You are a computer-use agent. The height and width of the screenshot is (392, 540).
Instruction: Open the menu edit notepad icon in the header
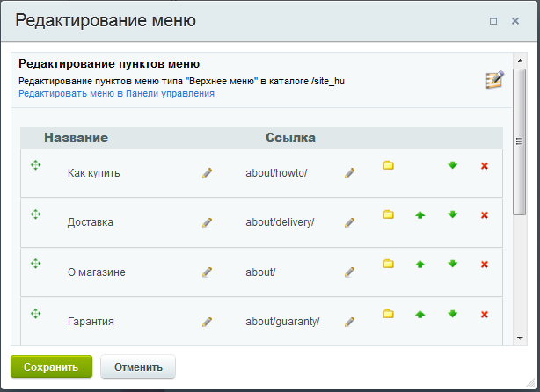click(495, 80)
